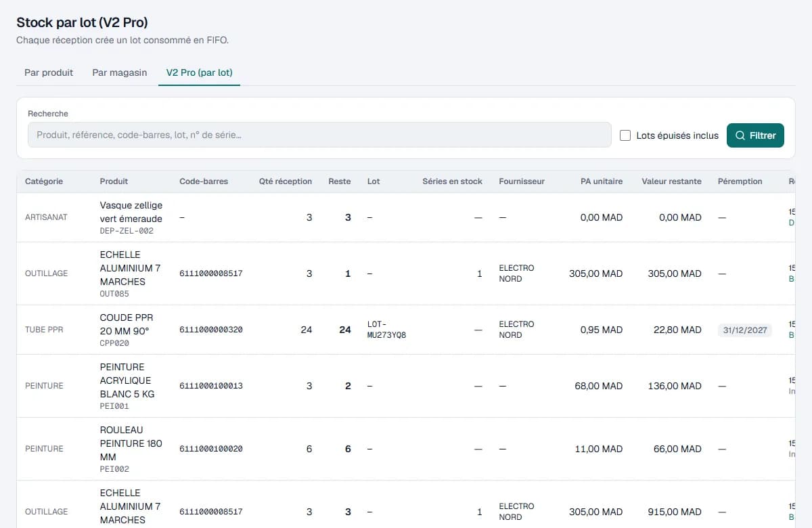Viewport: 812px width, 528px height.
Task: Click reference code PEI002
Action: (x=114, y=468)
